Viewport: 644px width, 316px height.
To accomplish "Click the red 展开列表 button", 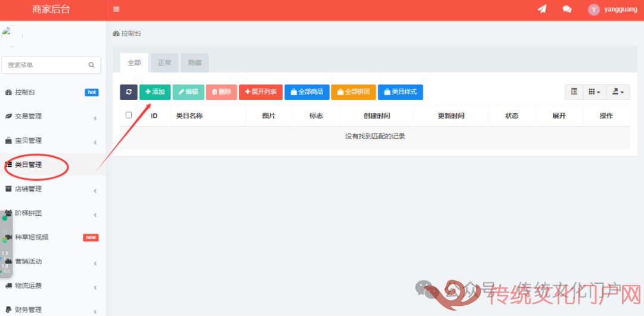I will [261, 92].
